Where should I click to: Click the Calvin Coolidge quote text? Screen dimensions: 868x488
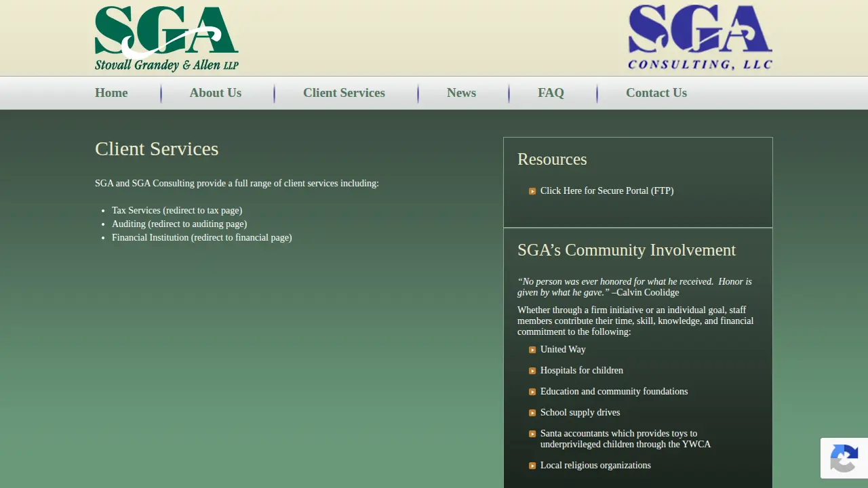pyautogui.click(x=635, y=287)
